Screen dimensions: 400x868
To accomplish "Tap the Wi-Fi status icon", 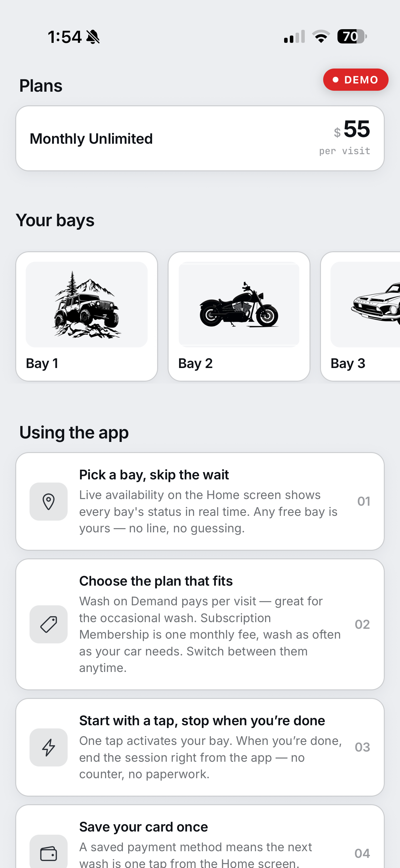I will pos(321,36).
